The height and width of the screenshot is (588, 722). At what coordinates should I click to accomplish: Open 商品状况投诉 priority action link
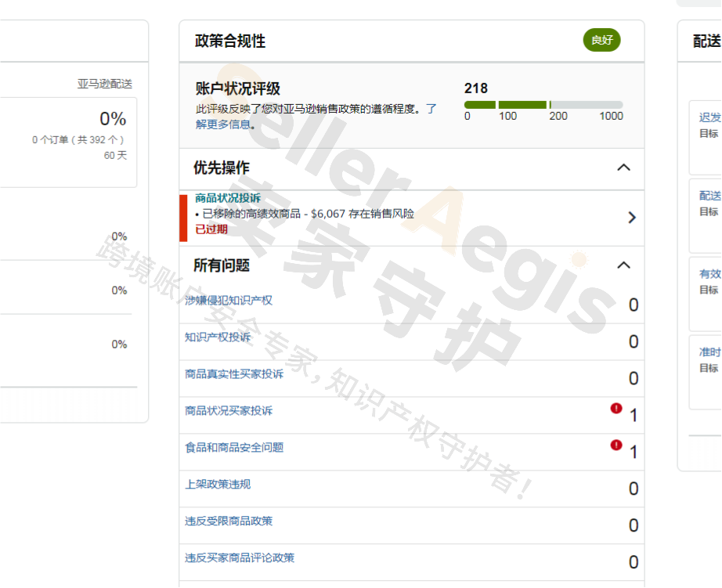pos(228,198)
